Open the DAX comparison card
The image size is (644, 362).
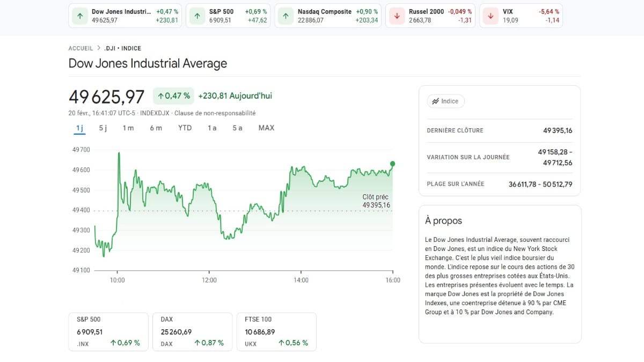193,332
